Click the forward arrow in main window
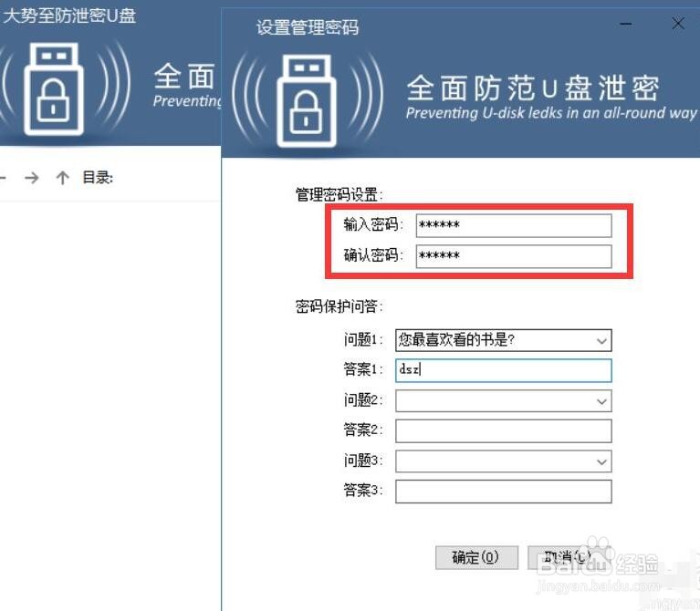The image size is (700, 611). (x=32, y=178)
